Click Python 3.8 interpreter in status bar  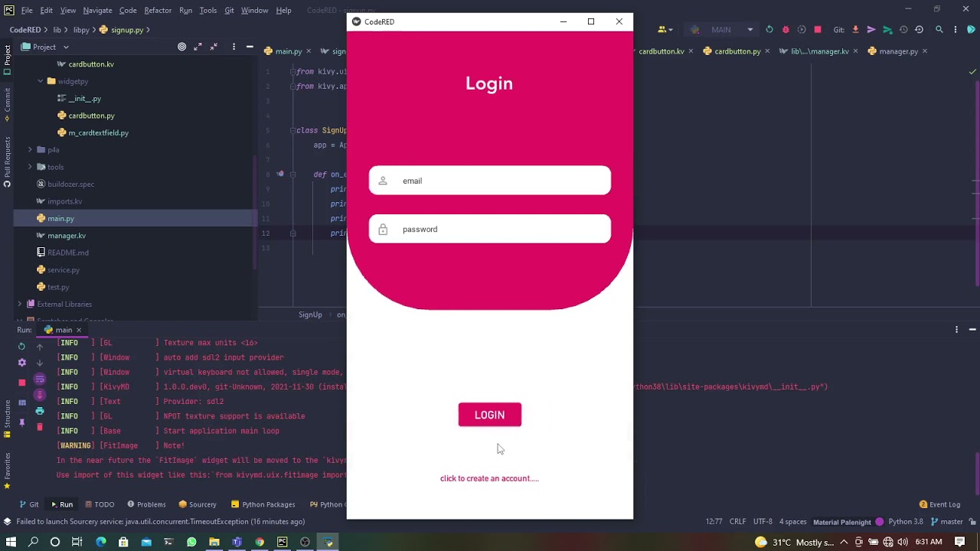point(906,522)
